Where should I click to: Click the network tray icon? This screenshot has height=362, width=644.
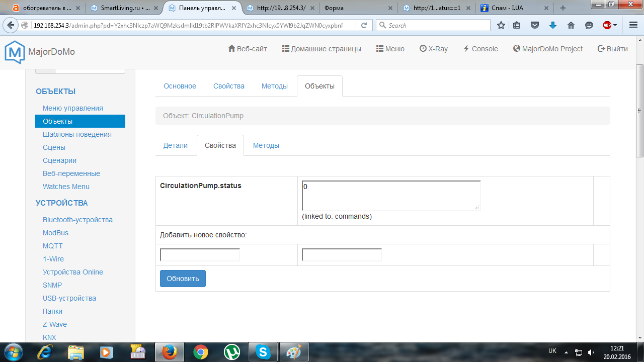(x=579, y=352)
